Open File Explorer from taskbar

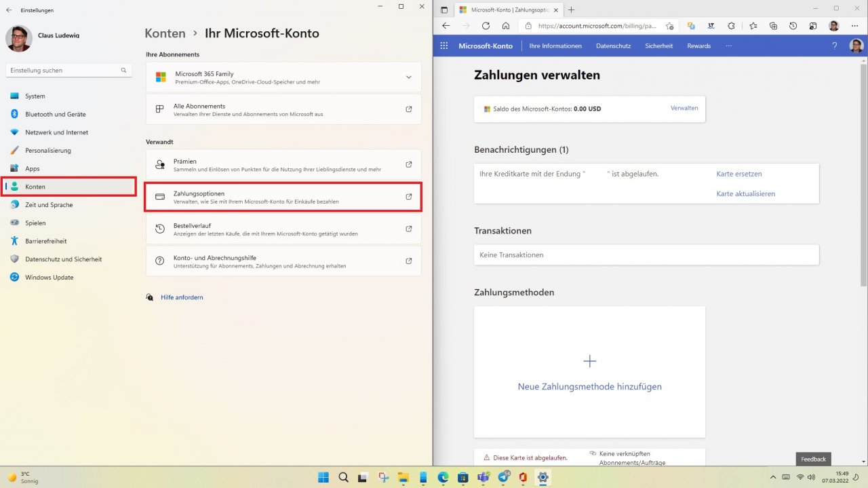pyautogui.click(x=403, y=477)
